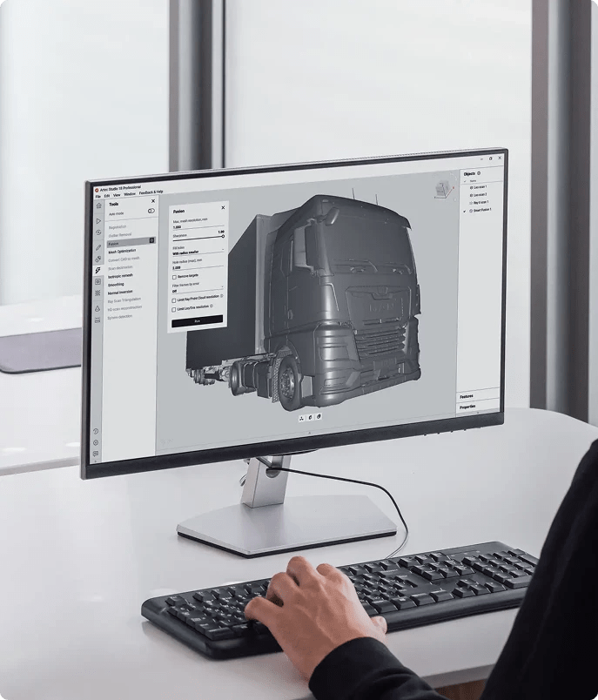Click the Align square-target sidebar icon

tap(97, 282)
